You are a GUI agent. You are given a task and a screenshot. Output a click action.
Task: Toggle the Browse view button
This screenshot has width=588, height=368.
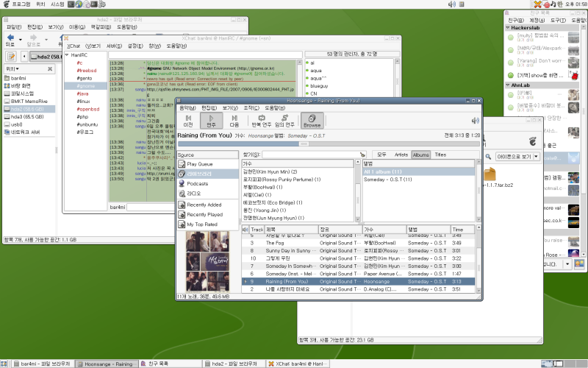312,120
